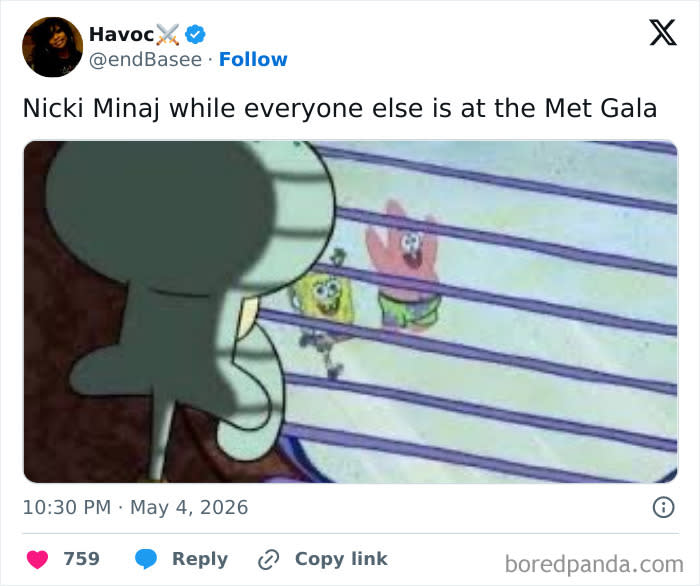Click the Copy link text
700x586 pixels.
[341, 559]
